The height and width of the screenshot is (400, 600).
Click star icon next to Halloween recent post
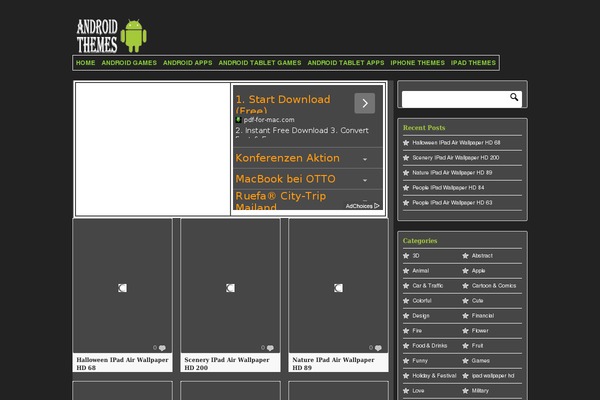(x=406, y=143)
